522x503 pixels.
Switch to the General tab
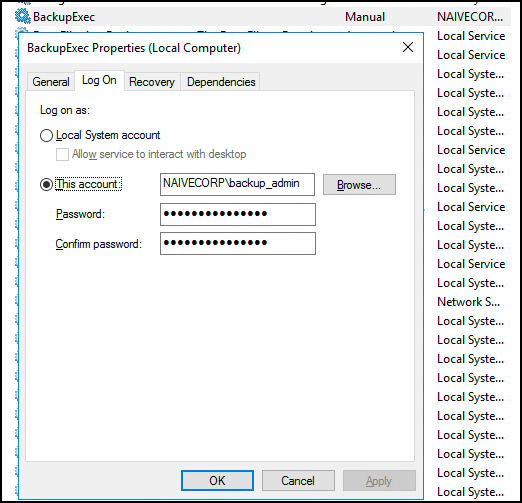point(51,82)
